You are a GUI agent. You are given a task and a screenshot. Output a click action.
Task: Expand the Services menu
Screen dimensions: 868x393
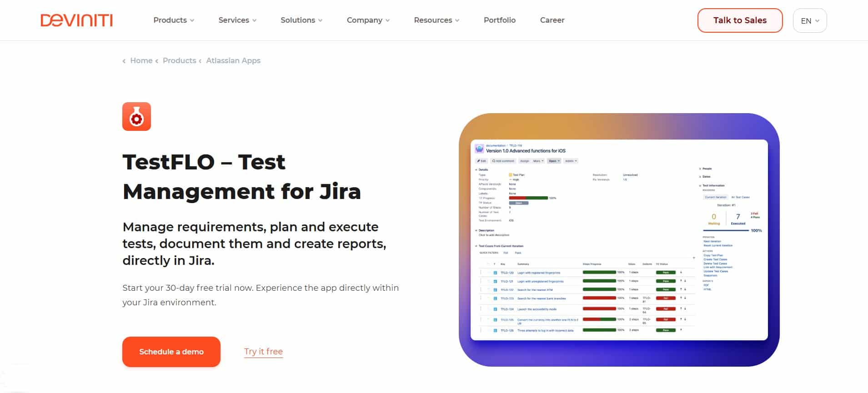(x=237, y=20)
